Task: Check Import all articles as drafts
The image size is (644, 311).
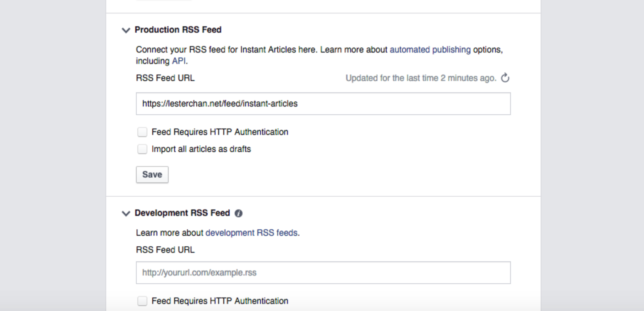Action: 142,149
